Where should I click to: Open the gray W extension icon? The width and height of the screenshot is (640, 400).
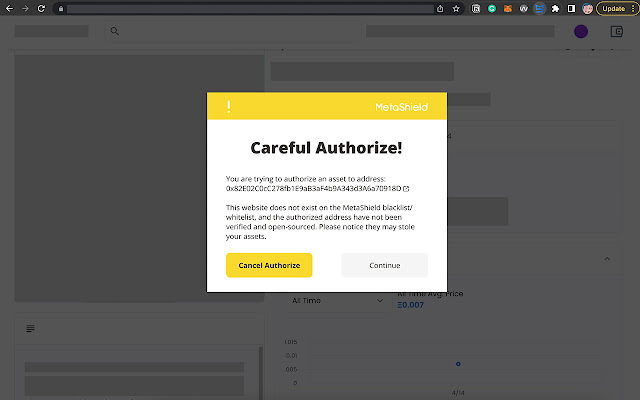click(x=524, y=9)
